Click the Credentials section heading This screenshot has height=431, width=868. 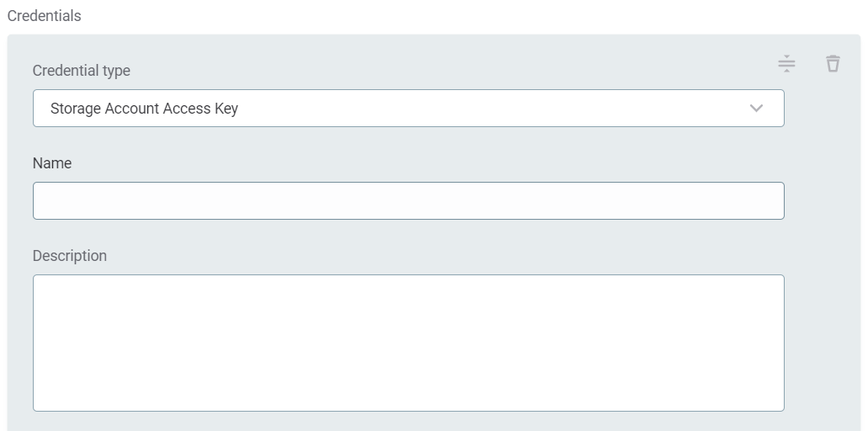45,16
